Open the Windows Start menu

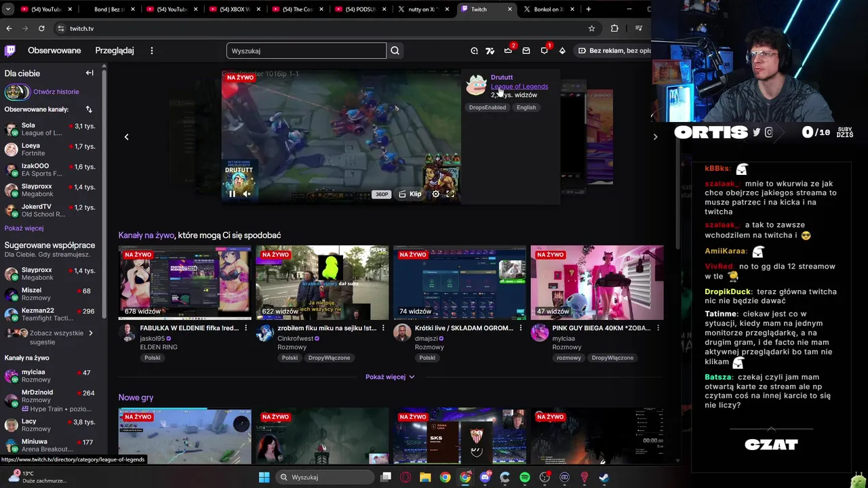coord(264,477)
